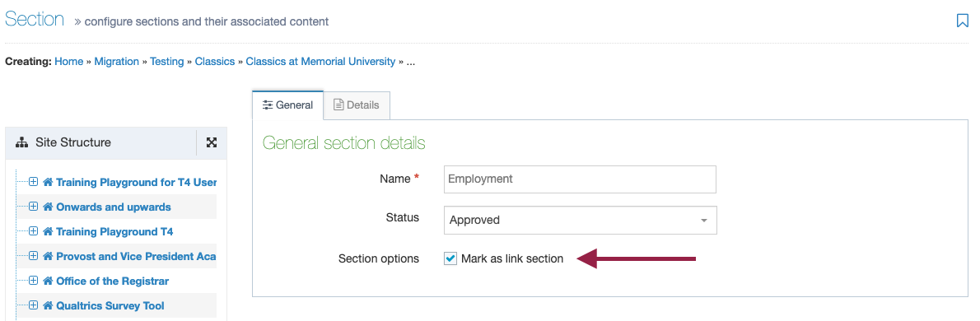Click home icon beside Provost and Vice President

(x=48, y=257)
